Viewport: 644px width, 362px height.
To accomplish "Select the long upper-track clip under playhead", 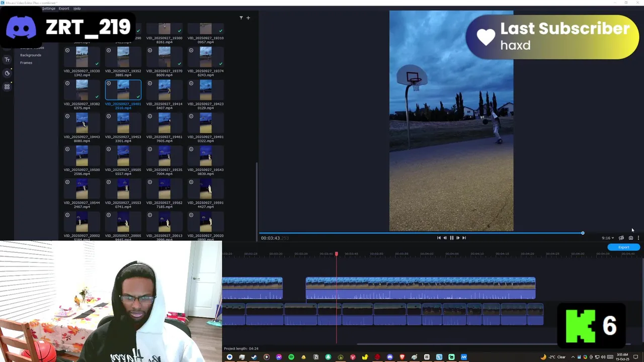I will (421, 289).
